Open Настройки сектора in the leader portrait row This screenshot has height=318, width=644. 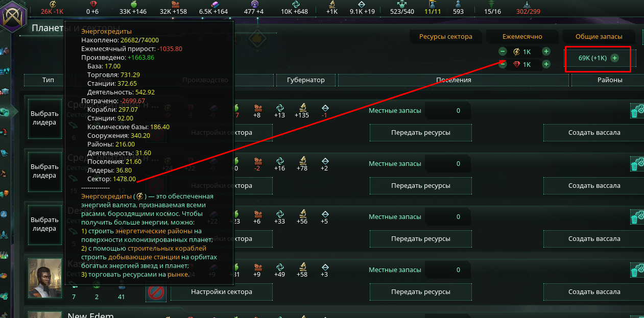click(x=222, y=292)
